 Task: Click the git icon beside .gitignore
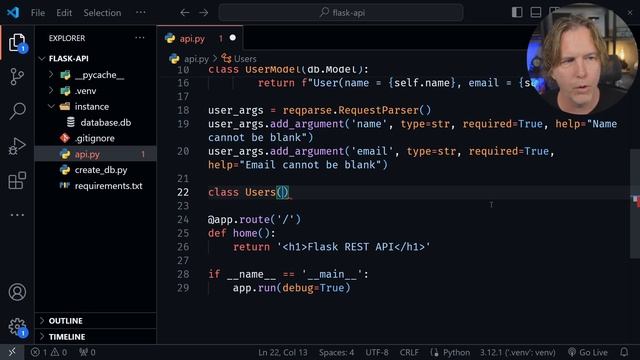pyautogui.click(x=65, y=138)
